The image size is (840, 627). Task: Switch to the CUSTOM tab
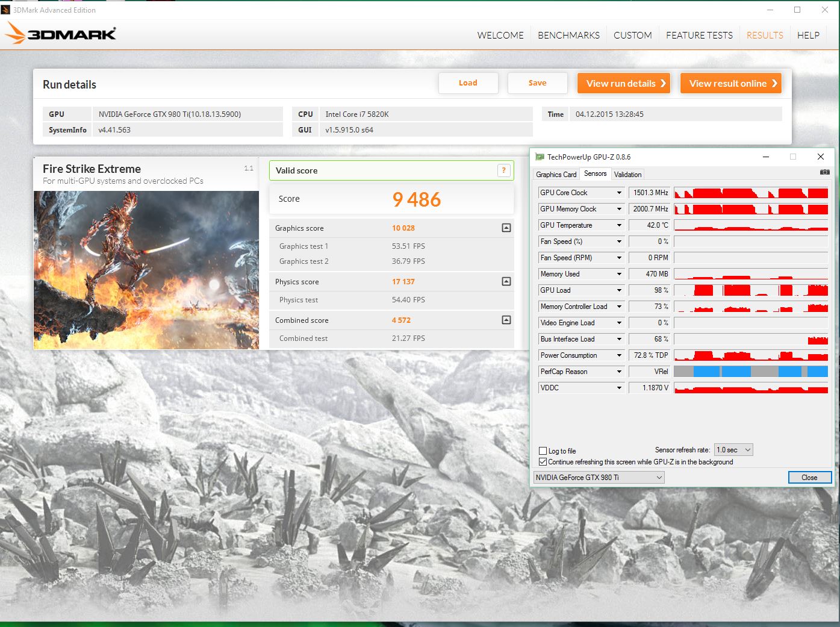633,36
